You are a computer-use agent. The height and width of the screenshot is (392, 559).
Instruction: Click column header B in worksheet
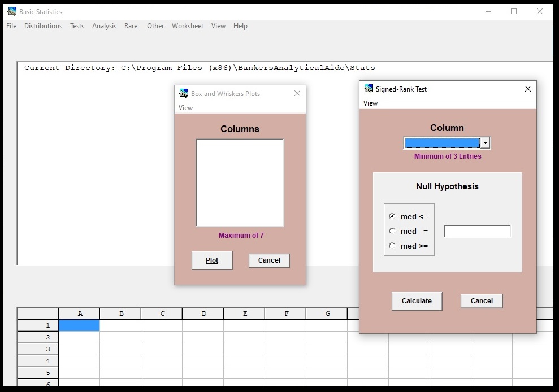[121, 313]
